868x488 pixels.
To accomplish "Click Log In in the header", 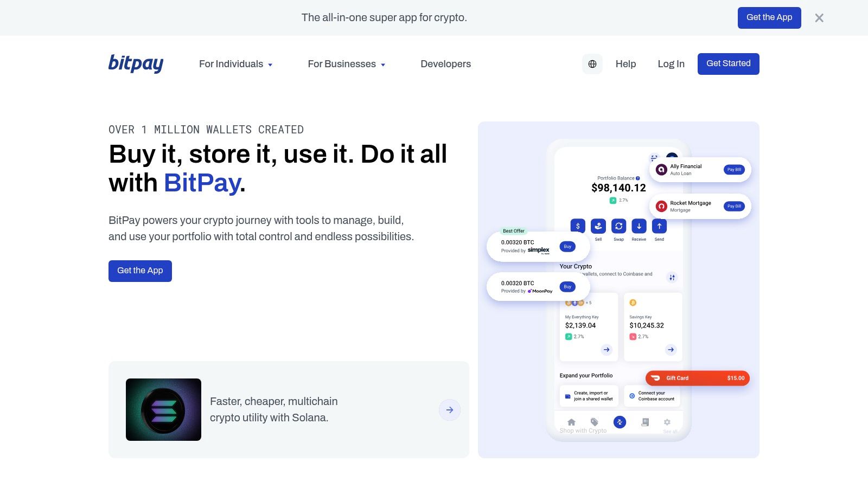I will pyautogui.click(x=671, y=64).
